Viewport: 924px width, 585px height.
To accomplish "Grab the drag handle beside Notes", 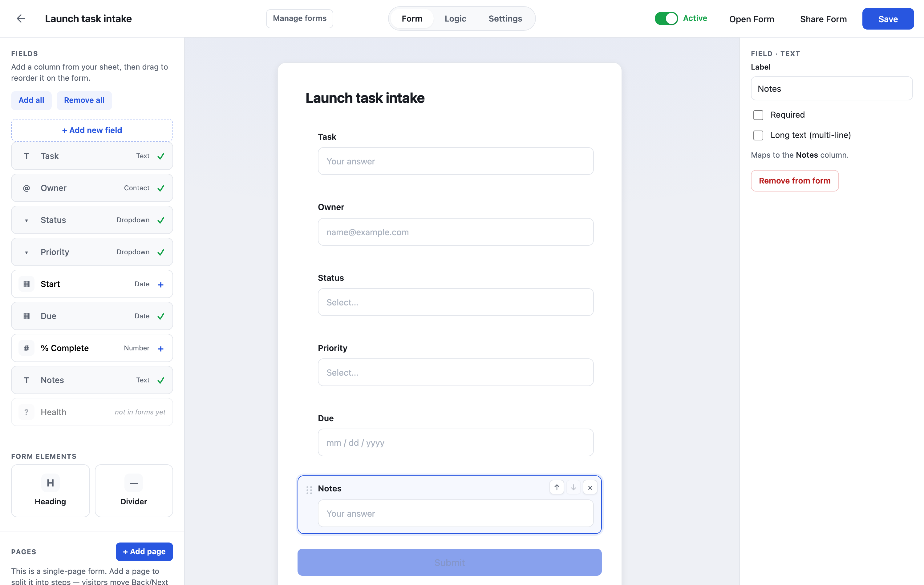I will click(x=309, y=490).
